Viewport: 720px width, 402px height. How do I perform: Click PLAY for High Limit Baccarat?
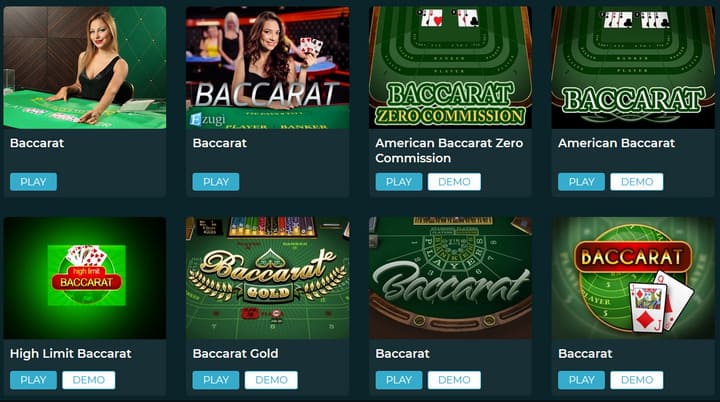[x=34, y=380]
